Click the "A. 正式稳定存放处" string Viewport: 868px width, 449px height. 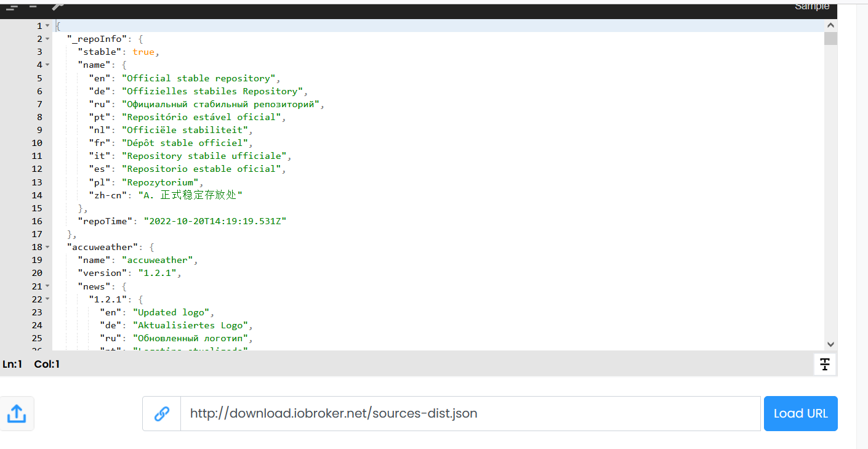[x=190, y=195]
